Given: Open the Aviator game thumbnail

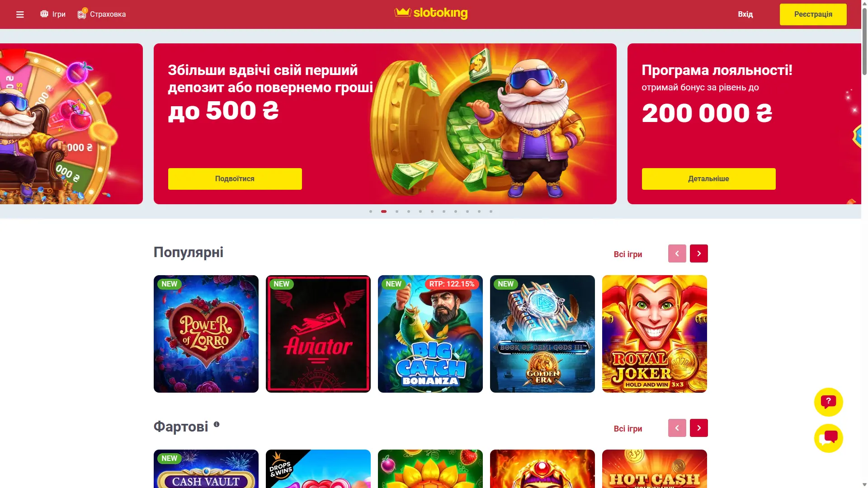Looking at the screenshot, I should [318, 334].
